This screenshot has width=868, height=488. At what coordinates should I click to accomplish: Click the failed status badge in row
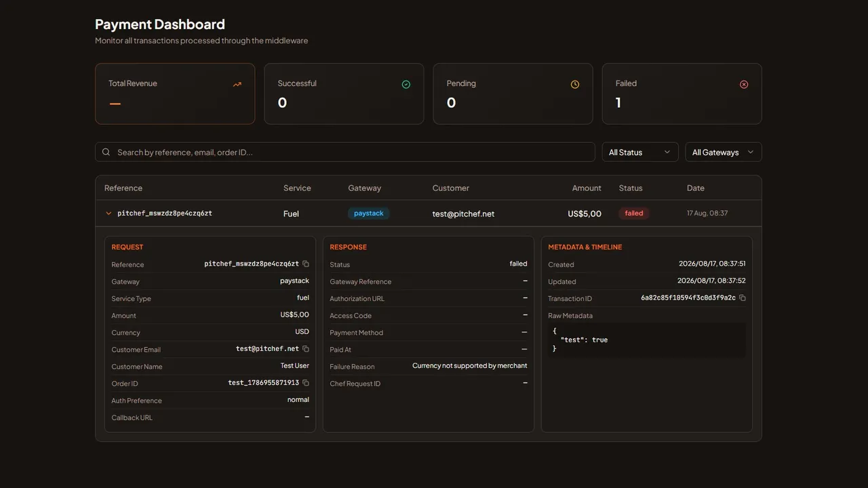[634, 213]
